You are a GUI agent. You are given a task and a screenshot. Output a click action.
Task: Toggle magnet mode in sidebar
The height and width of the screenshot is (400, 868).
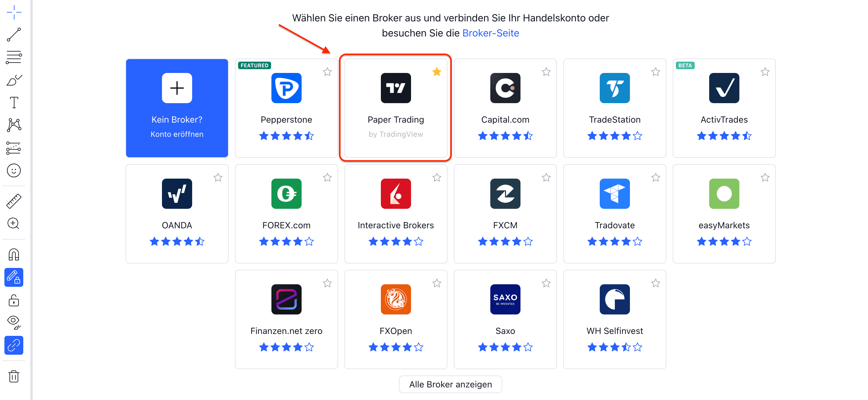pyautogui.click(x=14, y=255)
